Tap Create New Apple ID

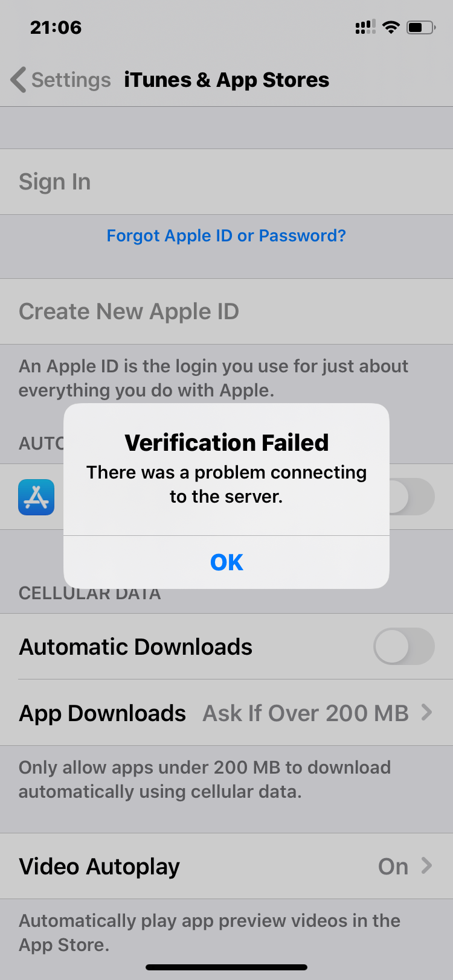[x=226, y=311]
